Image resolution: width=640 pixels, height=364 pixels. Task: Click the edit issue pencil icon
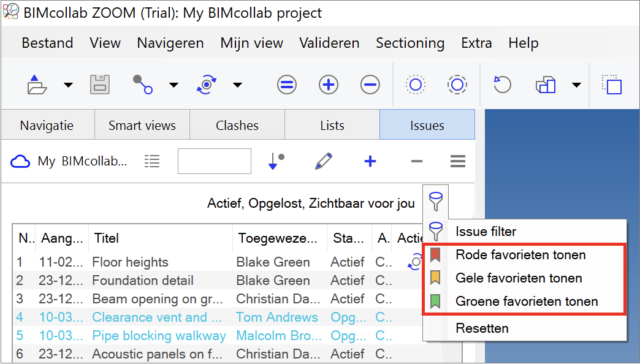(x=324, y=161)
